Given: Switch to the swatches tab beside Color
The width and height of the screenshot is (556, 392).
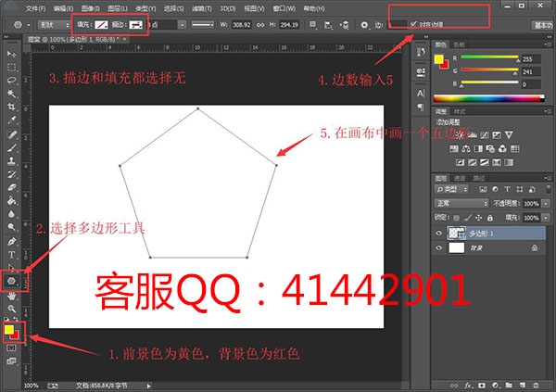Looking at the screenshot, I should point(459,44).
